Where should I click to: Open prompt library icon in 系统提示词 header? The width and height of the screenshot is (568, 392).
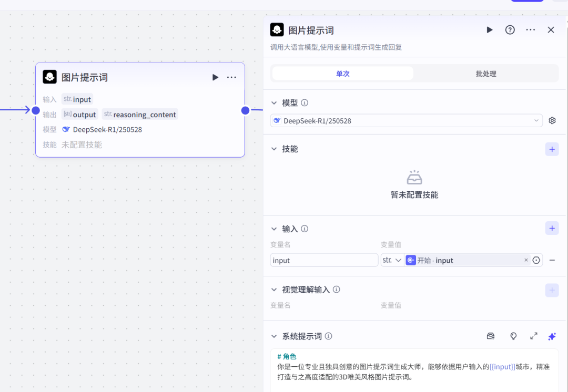(491, 336)
